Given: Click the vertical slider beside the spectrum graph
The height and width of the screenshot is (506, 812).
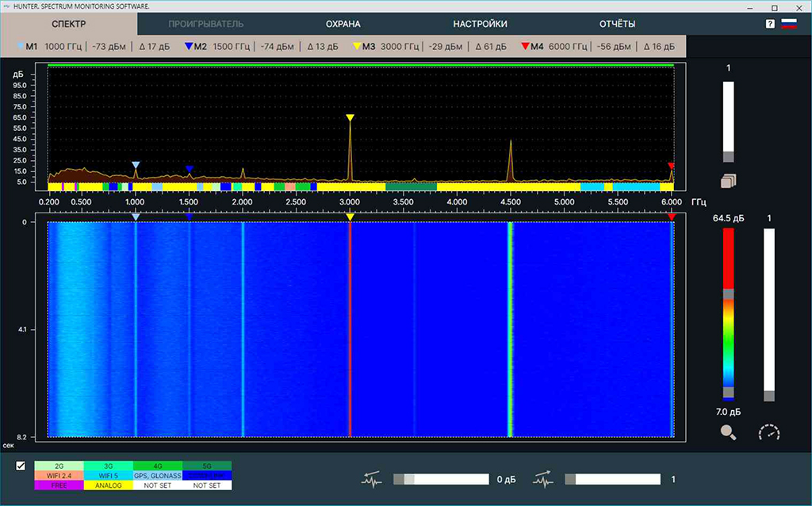Looking at the screenshot, I should [728, 122].
